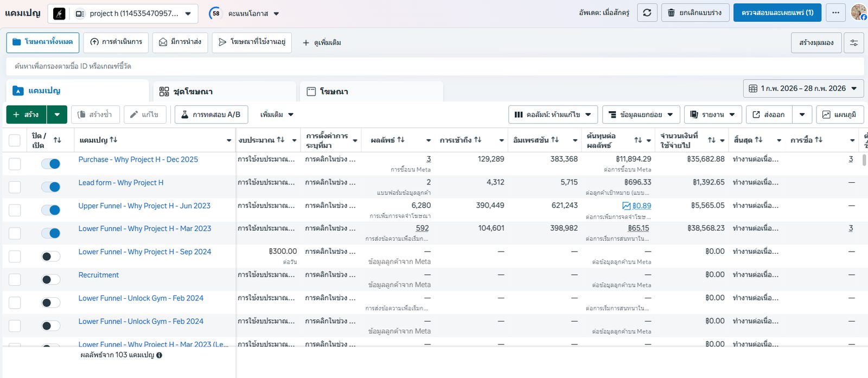Click ยกเลิกแบบร่าง discard drafts button
Viewport: 868px width, 378px height.
[x=695, y=12]
